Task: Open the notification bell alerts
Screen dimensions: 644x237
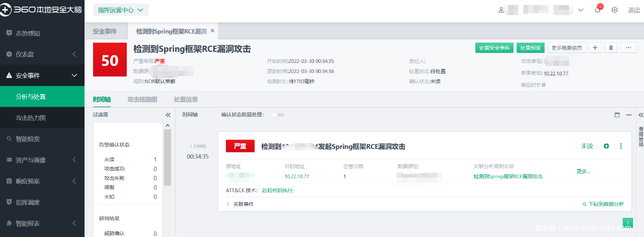Action: coord(598,10)
